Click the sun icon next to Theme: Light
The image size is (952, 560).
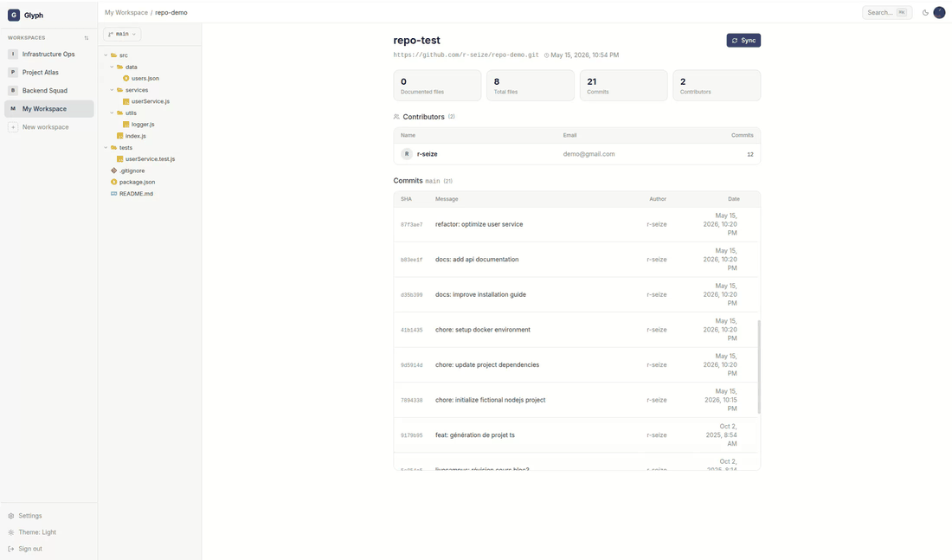click(x=11, y=532)
